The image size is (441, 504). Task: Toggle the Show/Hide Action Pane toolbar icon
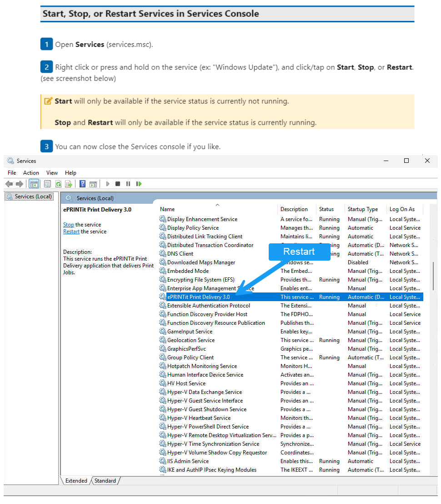(x=93, y=184)
